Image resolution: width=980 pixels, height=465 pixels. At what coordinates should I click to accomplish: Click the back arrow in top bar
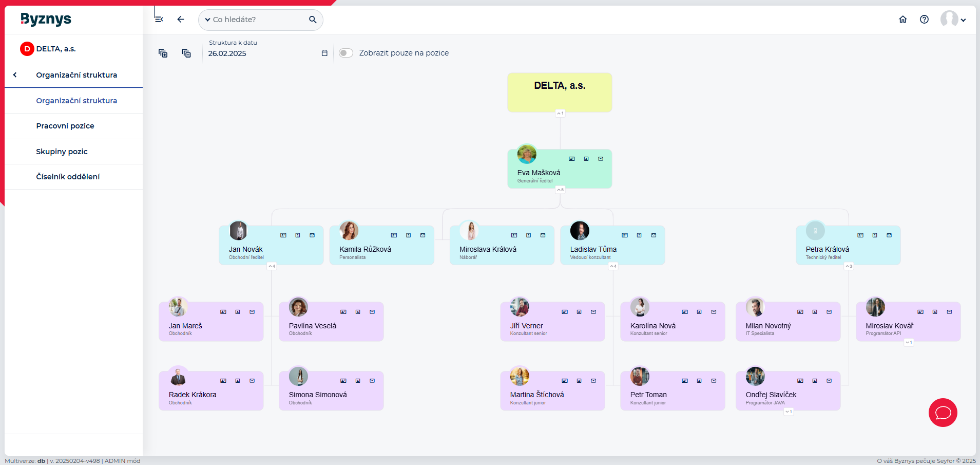181,20
